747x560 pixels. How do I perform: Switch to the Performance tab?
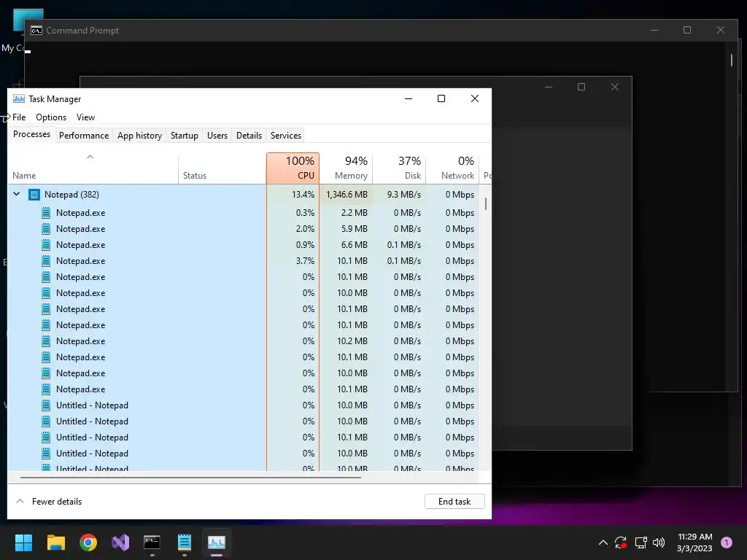[84, 136]
